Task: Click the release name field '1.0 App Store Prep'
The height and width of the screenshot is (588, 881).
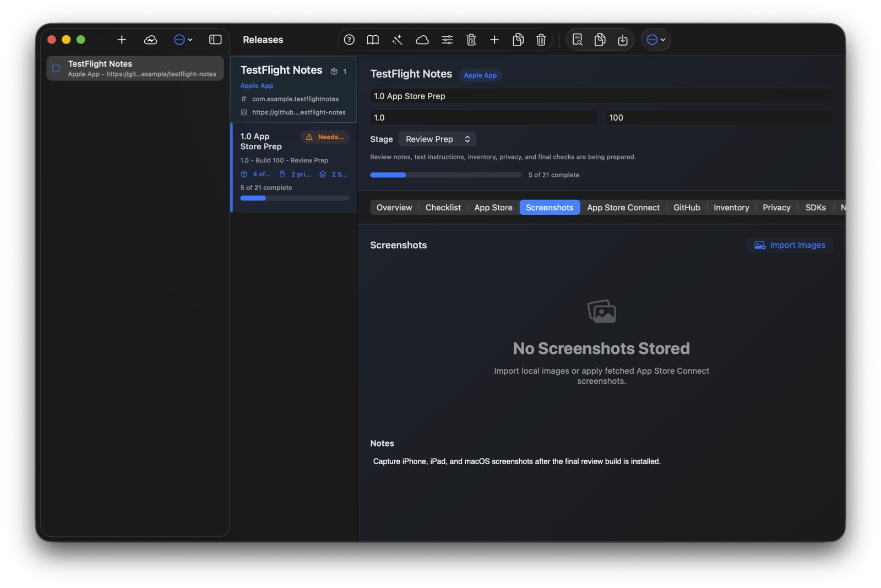Action: click(601, 96)
